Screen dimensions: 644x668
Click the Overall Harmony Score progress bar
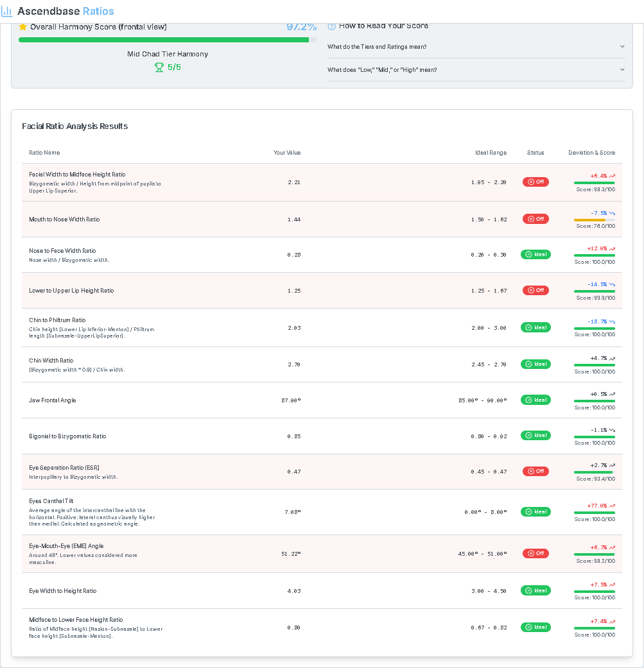pos(164,40)
